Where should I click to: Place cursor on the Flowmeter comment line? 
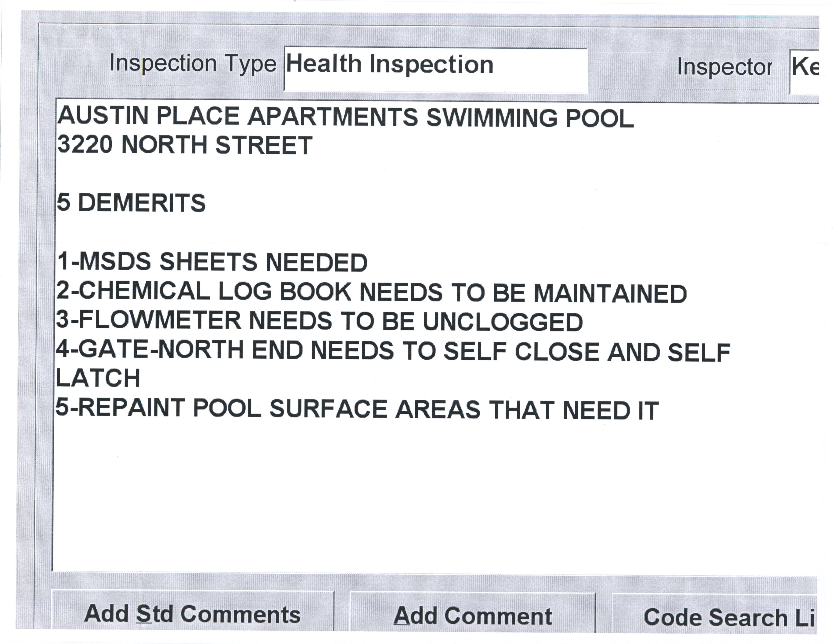click(320, 321)
